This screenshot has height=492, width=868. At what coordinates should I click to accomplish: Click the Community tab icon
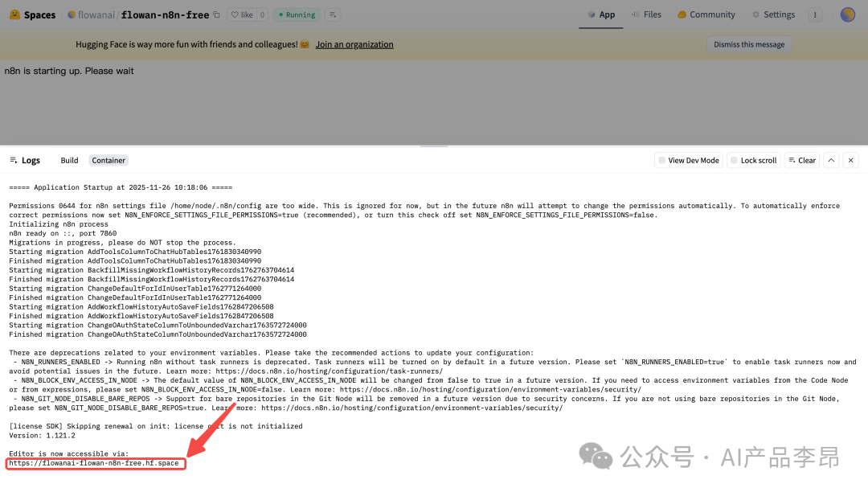pos(682,15)
